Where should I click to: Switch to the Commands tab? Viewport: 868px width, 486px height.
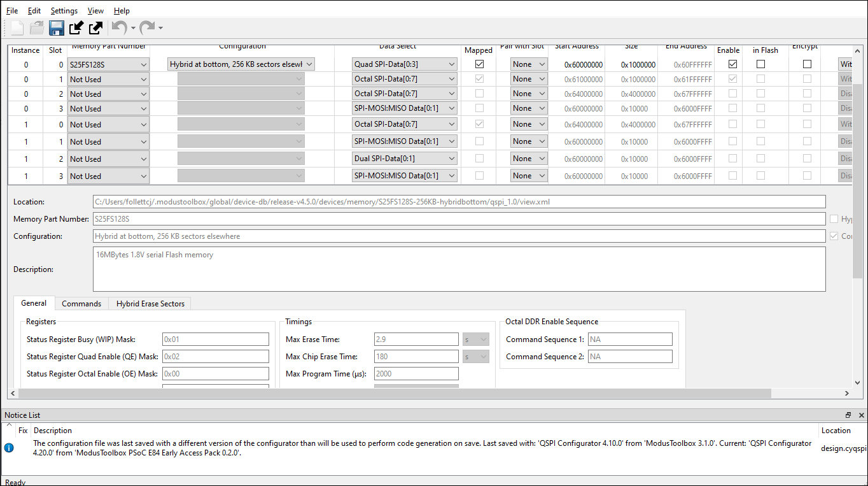click(x=81, y=304)
